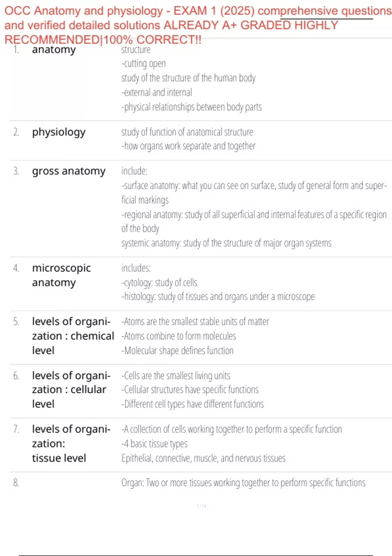Click "-how organs work separate and together" text
The width and height of the screenshot is (392, 556).
pos(188,146)
